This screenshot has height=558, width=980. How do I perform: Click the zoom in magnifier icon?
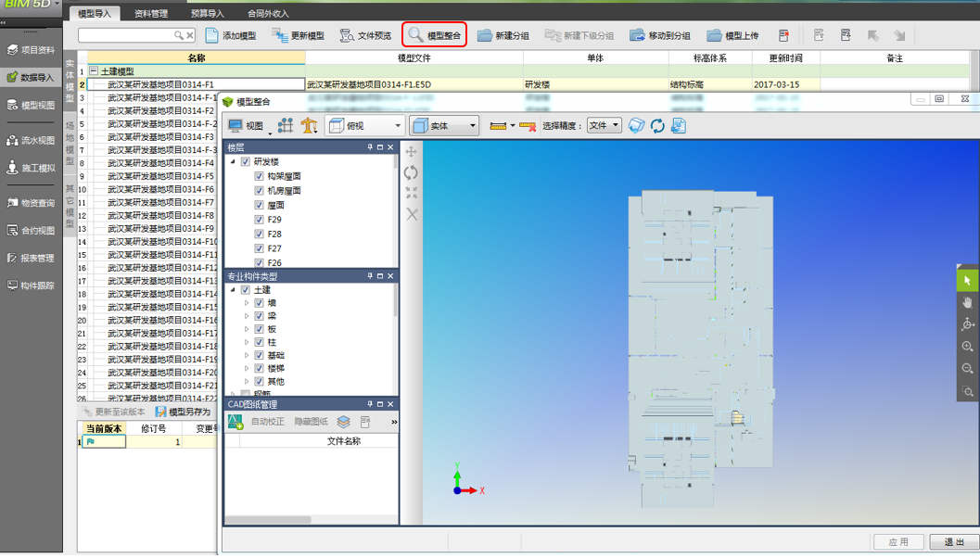point(968,346)
